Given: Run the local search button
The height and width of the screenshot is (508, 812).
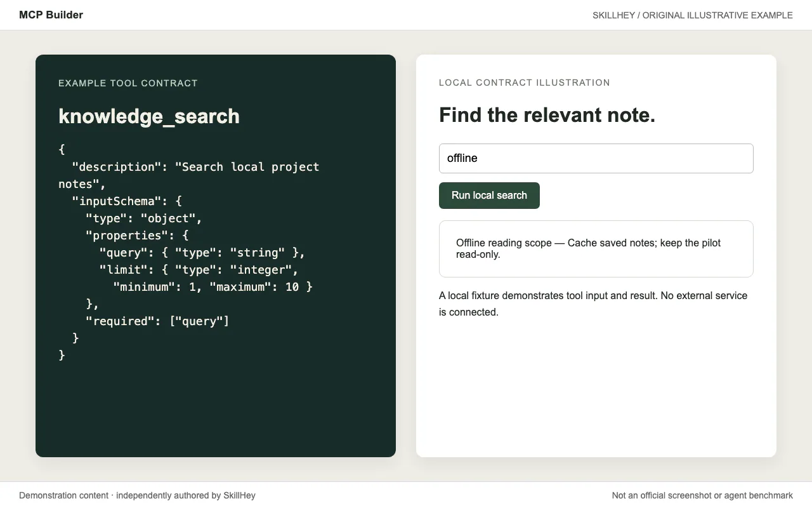Looking at the screenshot, I should 489,196.
